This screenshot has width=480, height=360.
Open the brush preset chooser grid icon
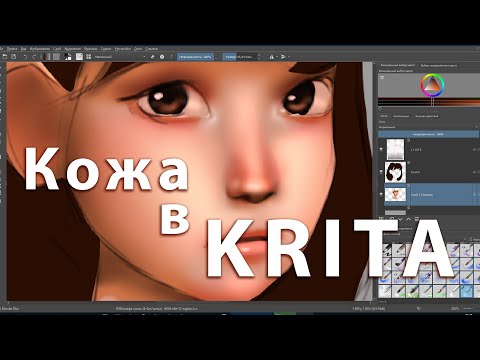89,57
